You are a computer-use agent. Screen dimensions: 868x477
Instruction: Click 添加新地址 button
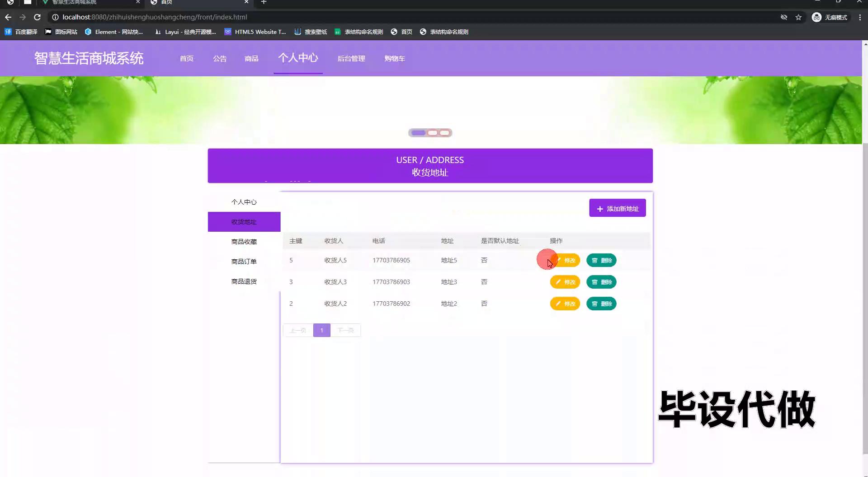point(617,208)
